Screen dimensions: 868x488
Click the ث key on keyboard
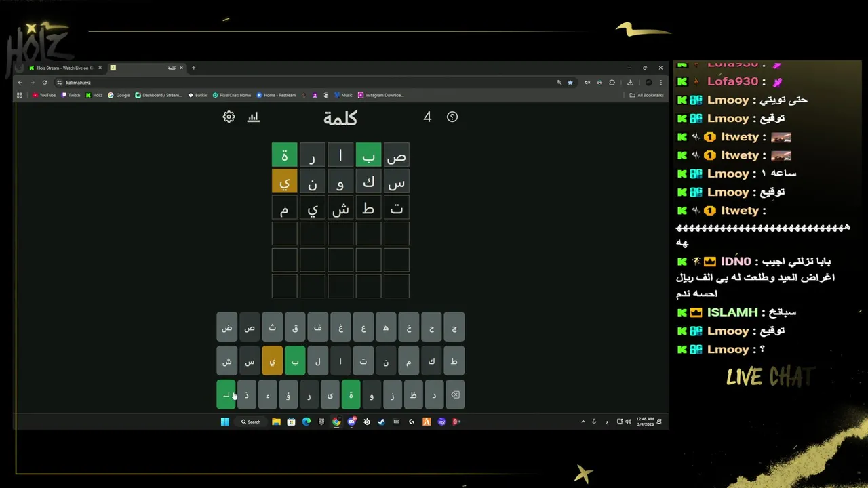coord(272,327)
